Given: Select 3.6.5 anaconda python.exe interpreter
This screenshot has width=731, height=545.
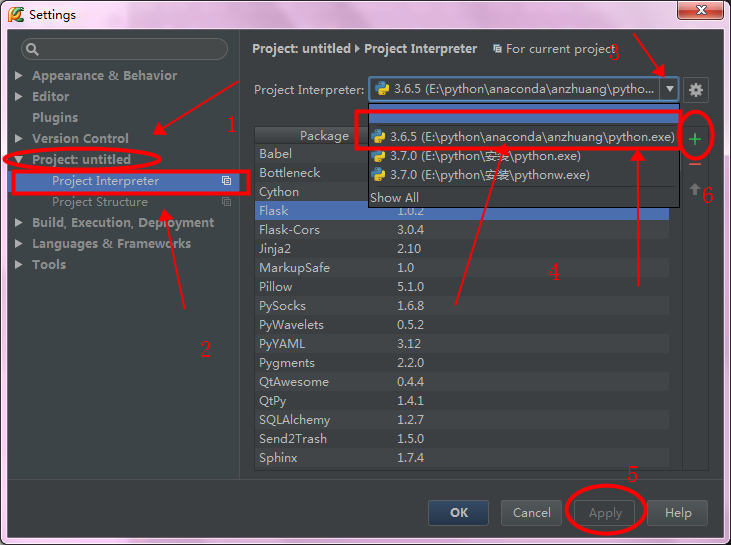Looking at the screenshot, I should click(x=524, y=137).
